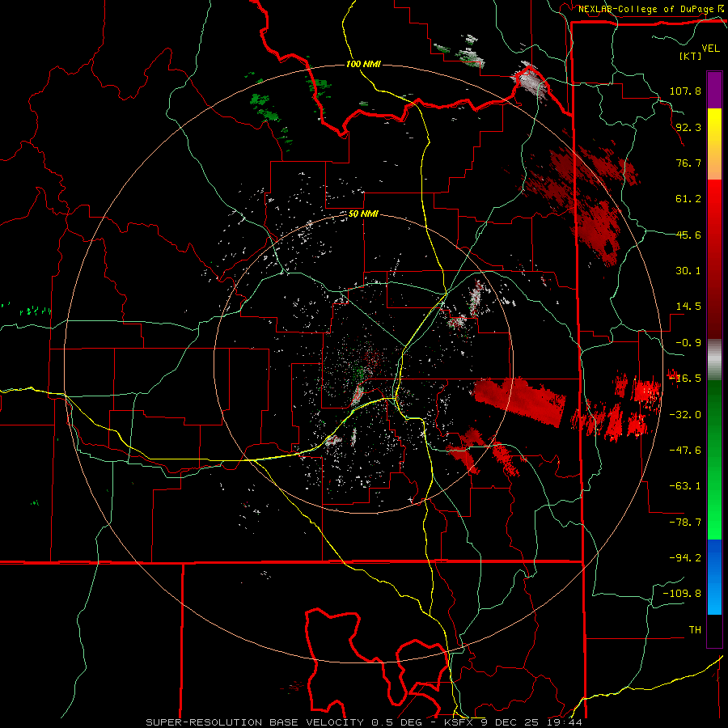Click the -47.6 velocity scale value
The image size is (728, 728).
pos(685,451)
